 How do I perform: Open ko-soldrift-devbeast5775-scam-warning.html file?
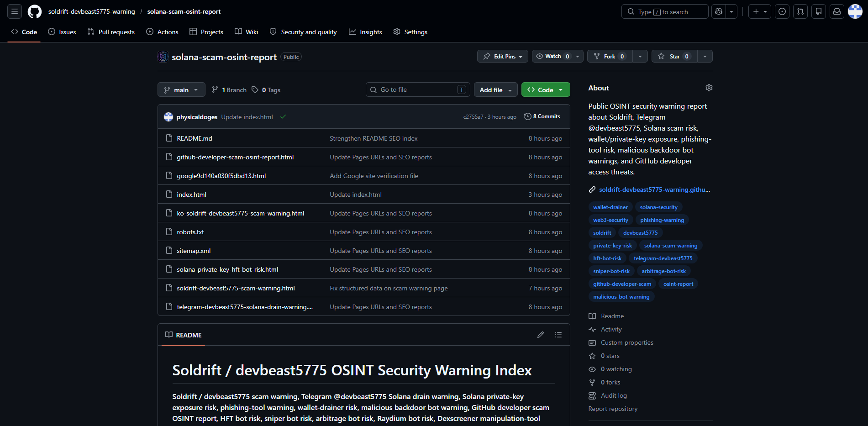241,213
